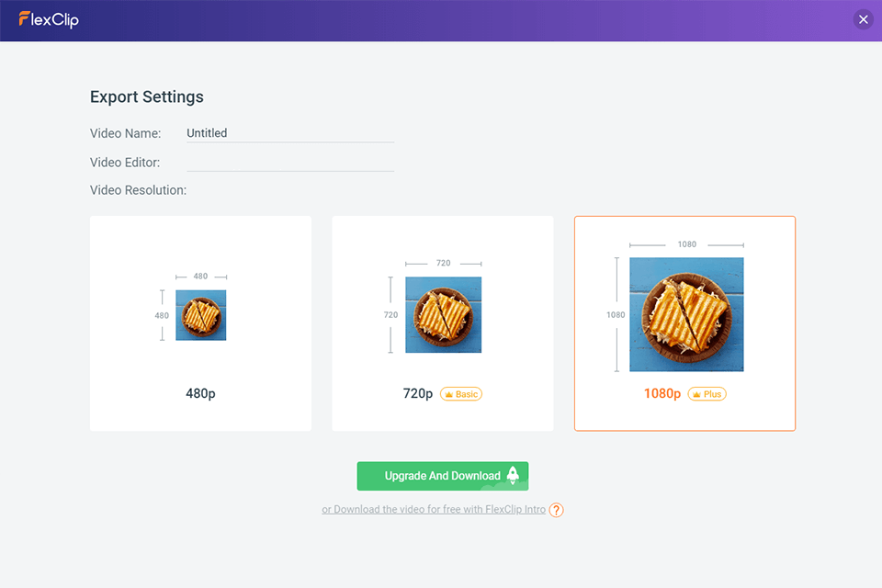Click the Upgrade And Download button

pos(442,476)
